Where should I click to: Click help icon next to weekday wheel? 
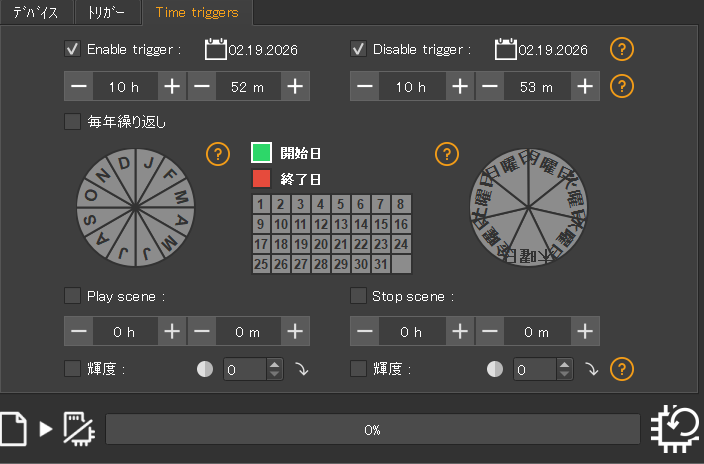point(447,154)
